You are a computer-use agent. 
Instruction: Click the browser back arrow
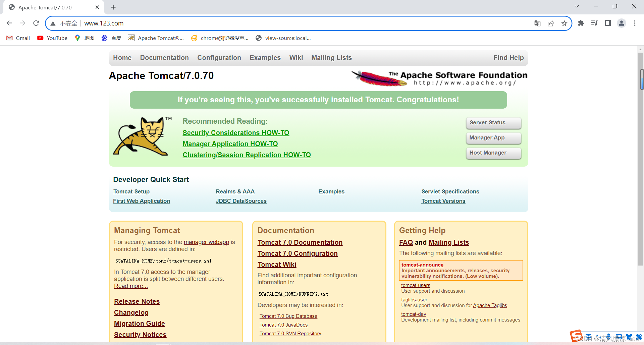9,23
